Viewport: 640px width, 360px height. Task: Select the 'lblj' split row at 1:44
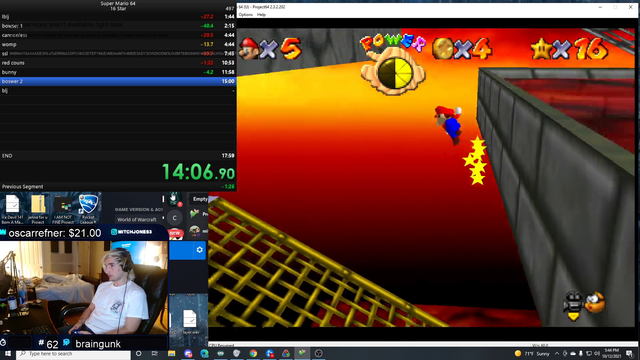(x=118, y=17)
